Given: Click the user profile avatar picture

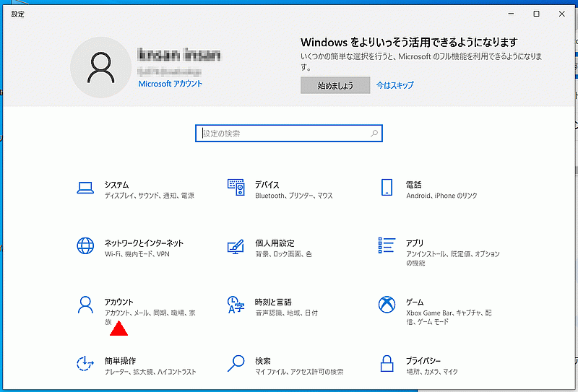Looking at the screenshot, I should click(x=100, y=67).
